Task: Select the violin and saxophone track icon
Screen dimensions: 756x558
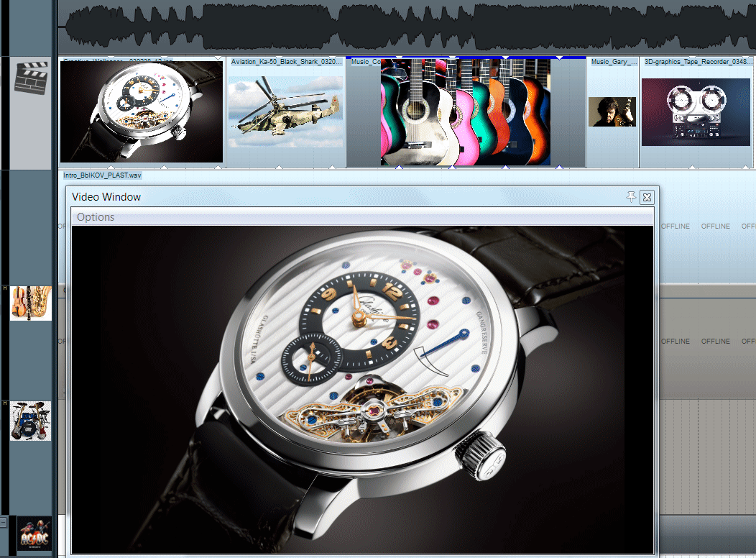Action: point(31,303)
